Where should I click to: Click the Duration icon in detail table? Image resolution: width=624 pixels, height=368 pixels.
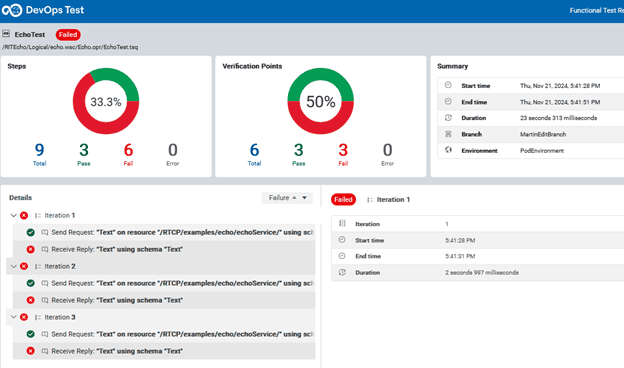(342, 273)
